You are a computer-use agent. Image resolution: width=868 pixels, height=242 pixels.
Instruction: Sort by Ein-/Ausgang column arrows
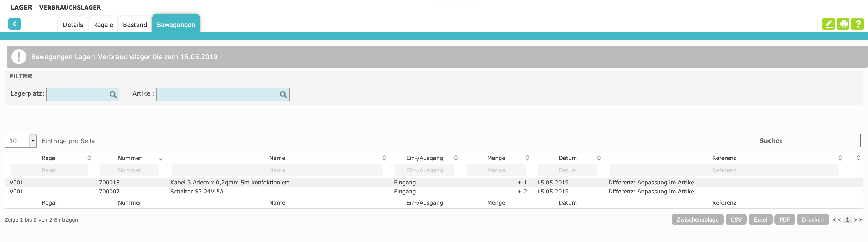click(455, 158)
